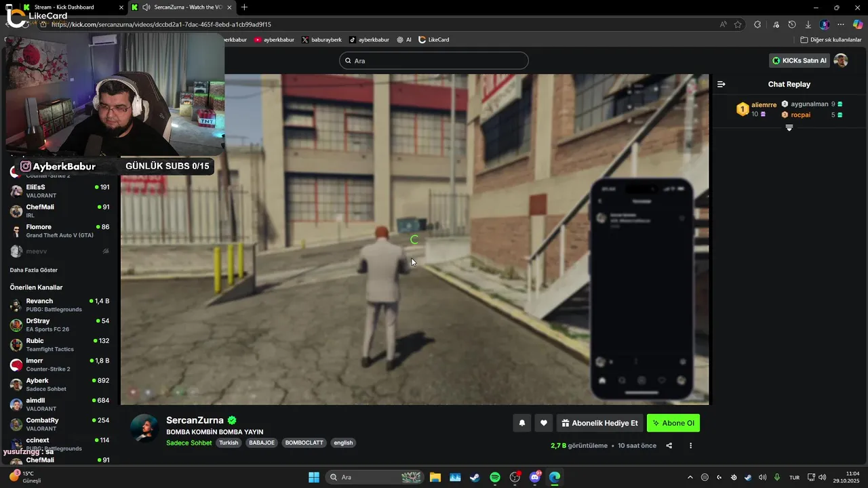Click rocpai in the chat leaderboard
The width and height of the screenshot is (868, 488).
pos(800,115)
